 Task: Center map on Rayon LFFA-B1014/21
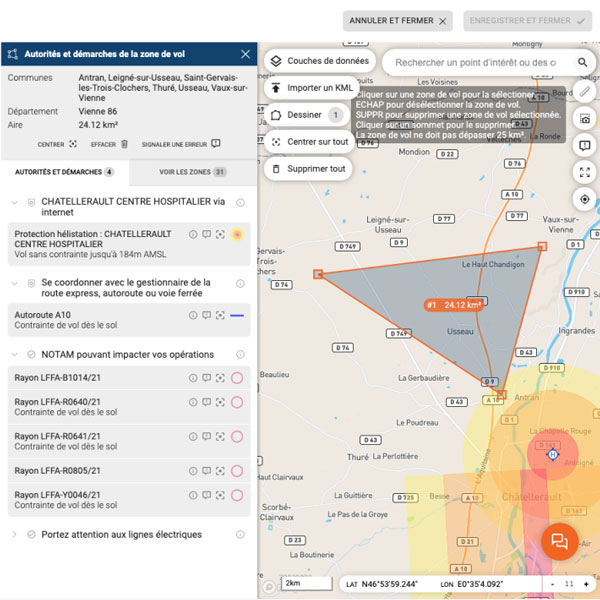coord(220,378)
